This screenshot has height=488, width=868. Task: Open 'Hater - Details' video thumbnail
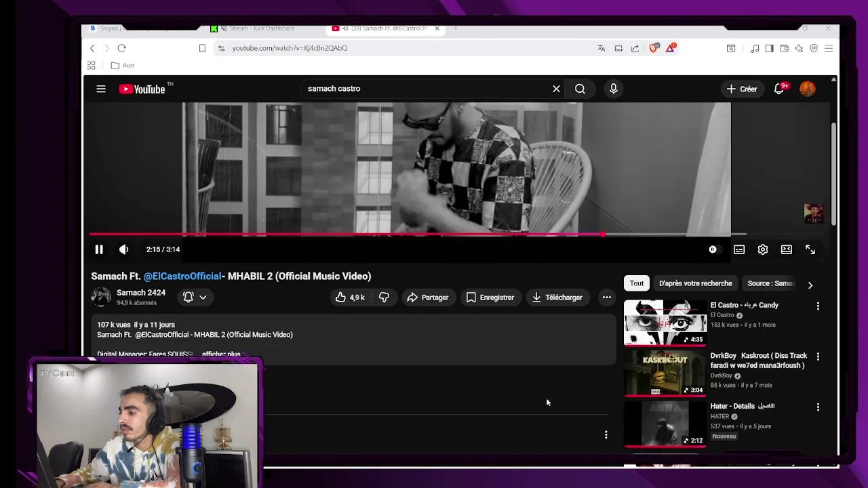(665, 424)
